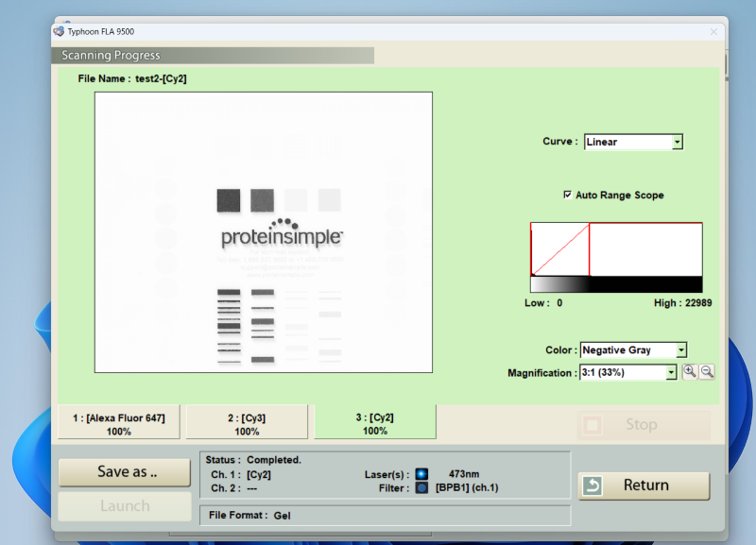Viewport: 756px width, 545px height.
Task: Uncheck the Auto Range Scope checkbox
Action: [x=567, y=195]
